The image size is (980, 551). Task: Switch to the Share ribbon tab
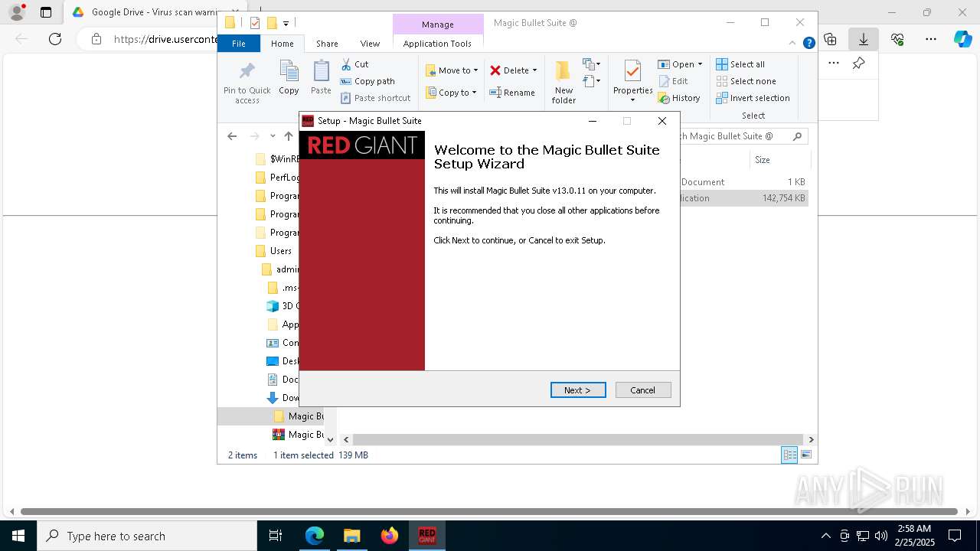coord(327,44)
